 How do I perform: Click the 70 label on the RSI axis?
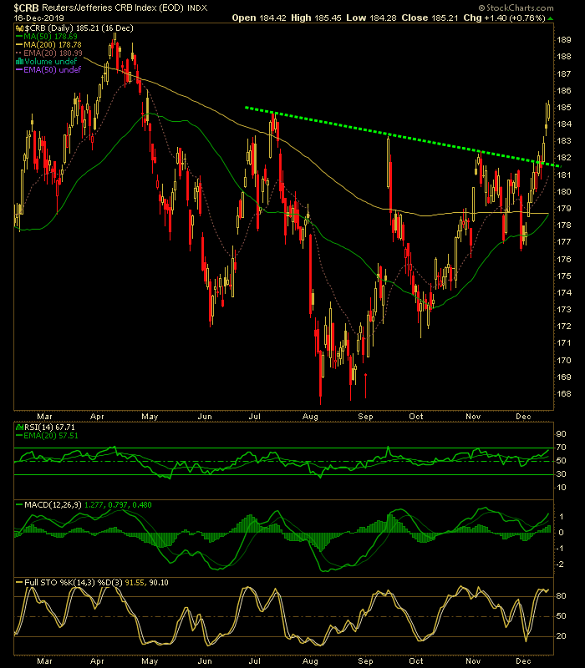[x=561, y=448]
